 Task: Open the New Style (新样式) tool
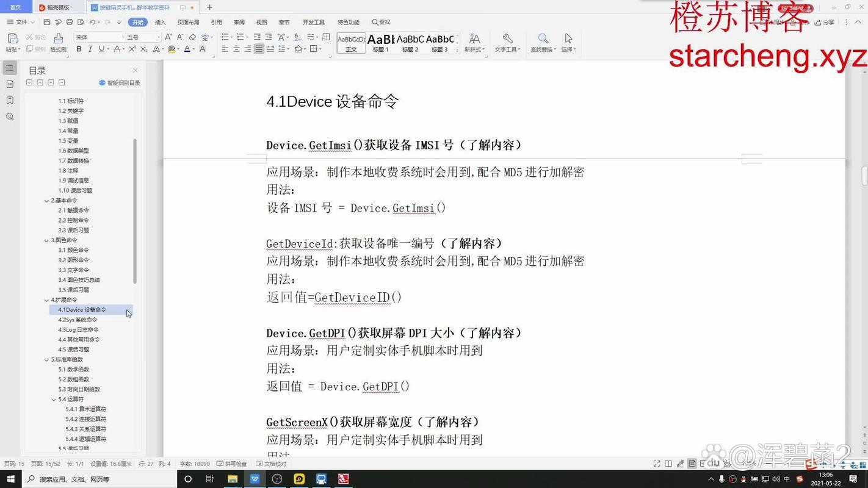(x=476, y=43)
